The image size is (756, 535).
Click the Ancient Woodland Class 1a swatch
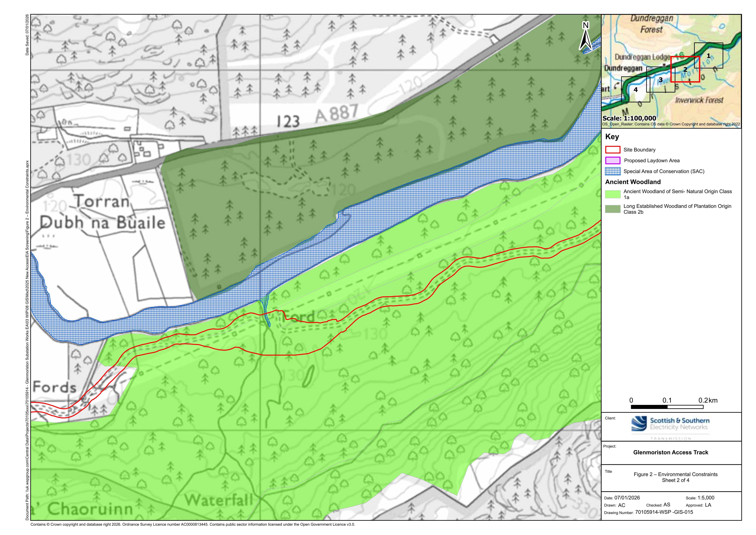tap(613, 194)
